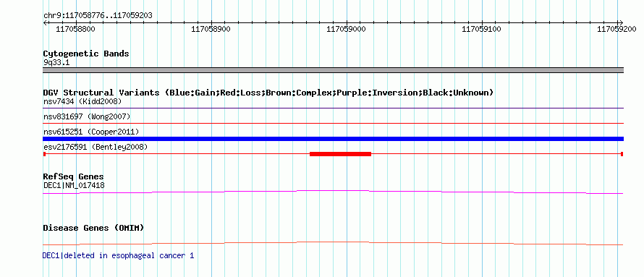Select the thick blue nsv615251 gain bar

point(333,139)
